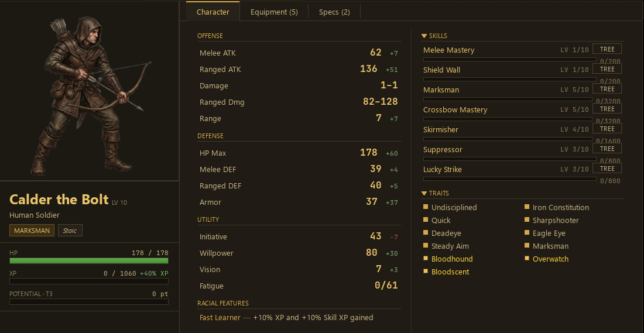Open the Skirmisher skill tree
Screen dimensions: 644x333
(607, 129)
